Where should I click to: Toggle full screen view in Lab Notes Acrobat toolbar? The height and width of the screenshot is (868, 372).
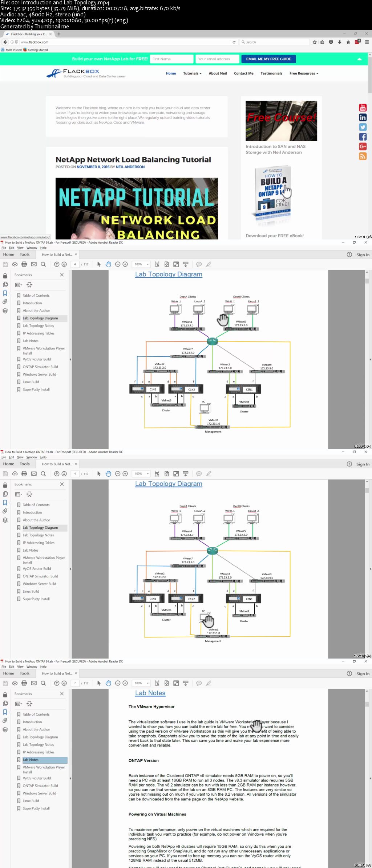point(176,683)
